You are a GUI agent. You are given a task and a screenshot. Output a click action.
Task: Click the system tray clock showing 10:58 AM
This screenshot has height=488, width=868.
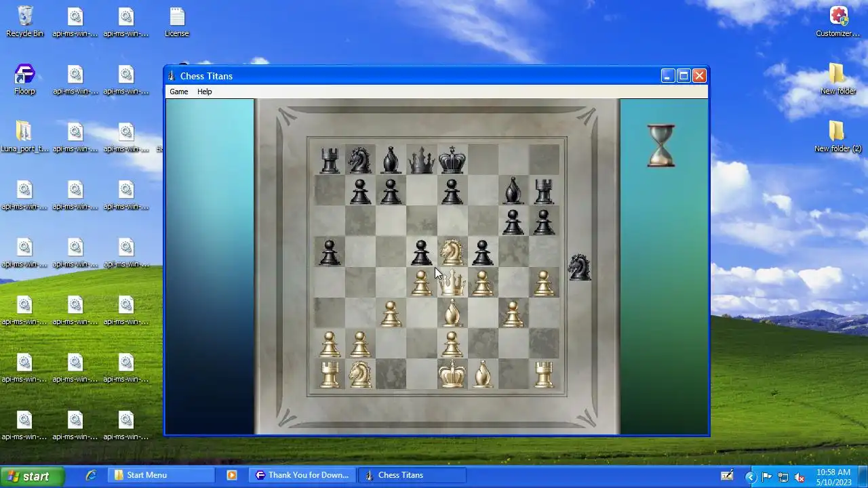pyautogui.click(x=833, y=472)
